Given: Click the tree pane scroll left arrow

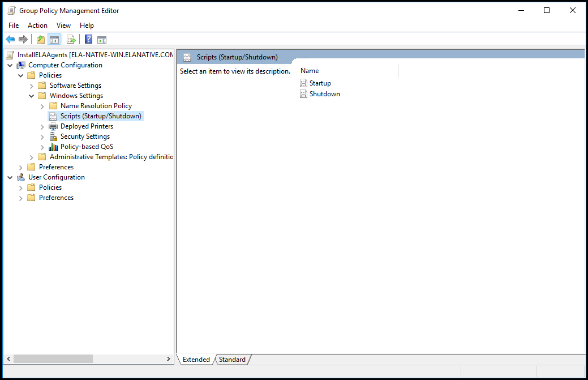Looking at the screenshot, I should pyautogui.click(x=8, y=359).
